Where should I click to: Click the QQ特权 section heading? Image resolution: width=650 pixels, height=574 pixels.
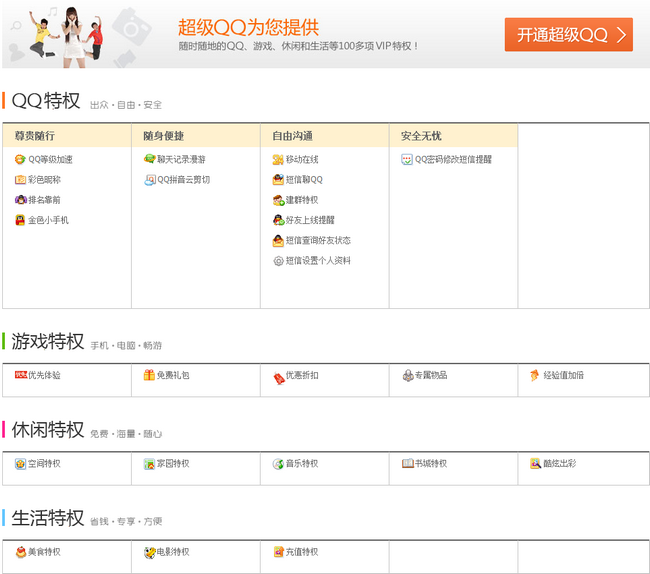46,101
